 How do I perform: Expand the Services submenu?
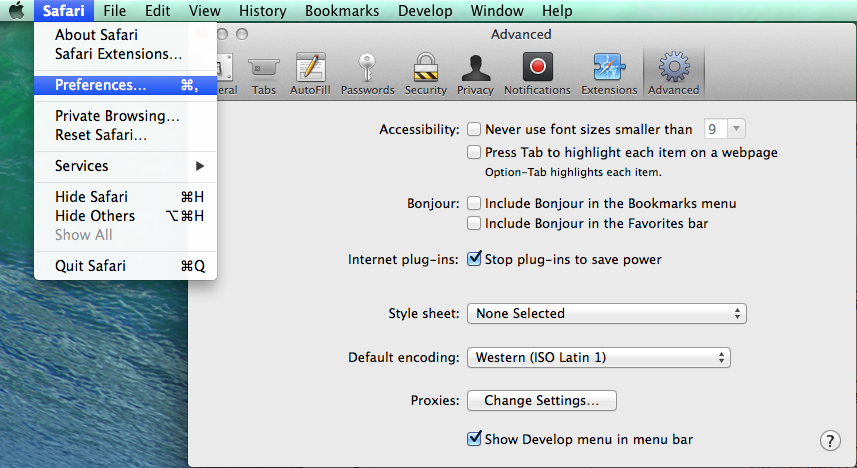[126, 166]
